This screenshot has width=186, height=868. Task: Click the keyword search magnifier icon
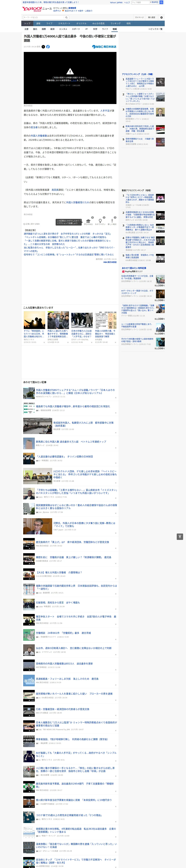tap(66, 18)
